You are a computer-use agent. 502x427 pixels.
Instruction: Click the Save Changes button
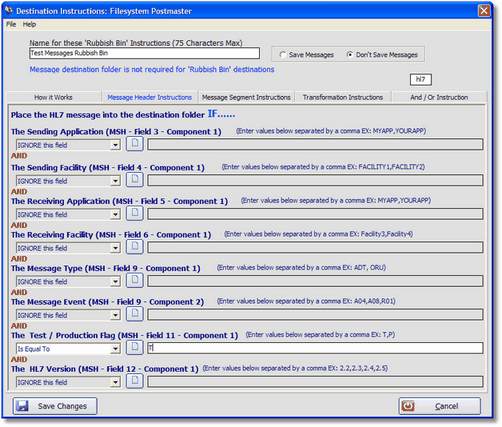(55, 406)
